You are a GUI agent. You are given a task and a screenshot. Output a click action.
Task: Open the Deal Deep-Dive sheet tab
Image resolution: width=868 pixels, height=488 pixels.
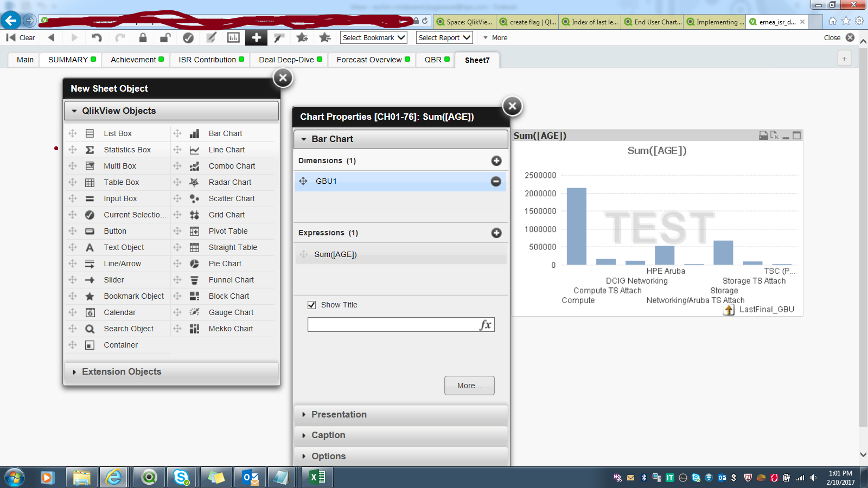(290, 60)
